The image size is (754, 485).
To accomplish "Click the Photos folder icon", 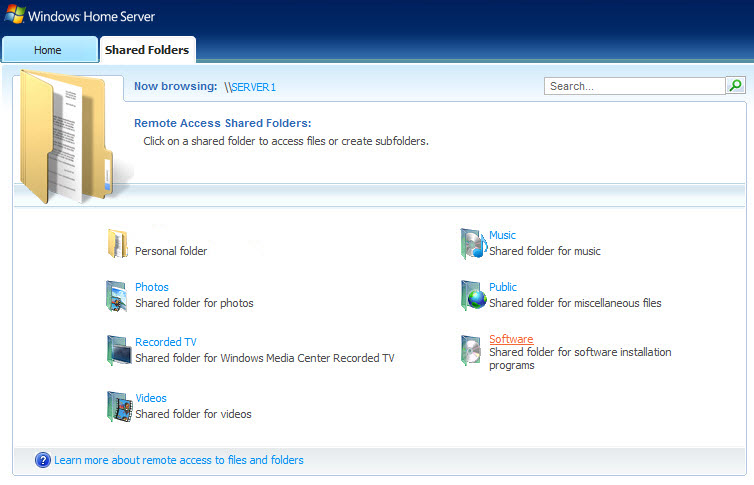I will coord(118,296).
